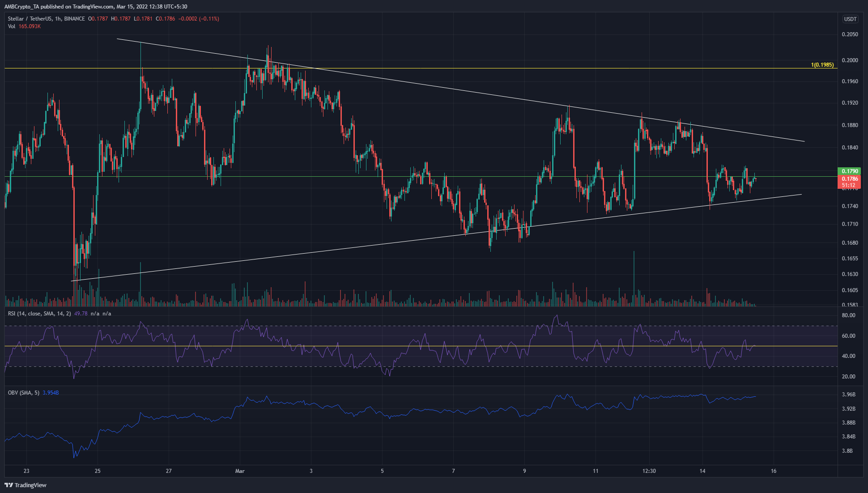Click the 0.1710 price axis label

850,224
